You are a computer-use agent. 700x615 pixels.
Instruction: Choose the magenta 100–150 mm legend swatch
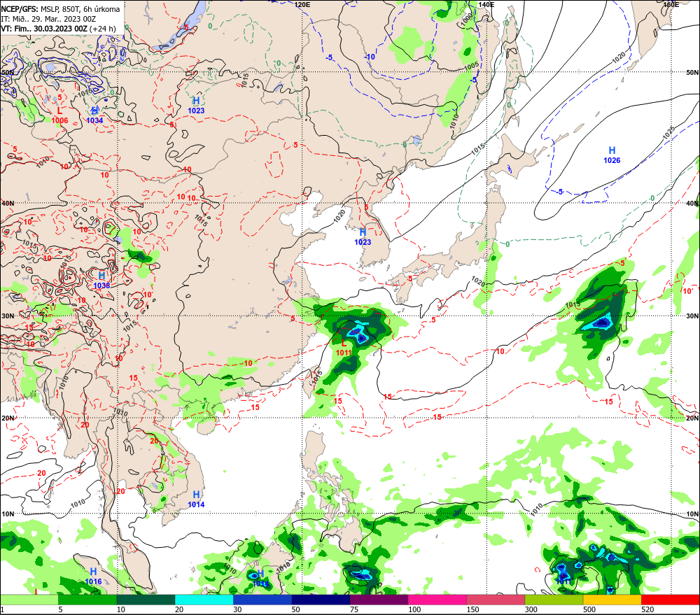tap(437, 600)
